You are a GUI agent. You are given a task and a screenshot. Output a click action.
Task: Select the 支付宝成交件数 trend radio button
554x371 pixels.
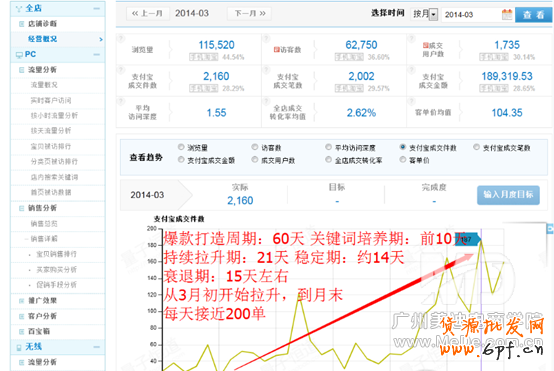pos(402,147)
